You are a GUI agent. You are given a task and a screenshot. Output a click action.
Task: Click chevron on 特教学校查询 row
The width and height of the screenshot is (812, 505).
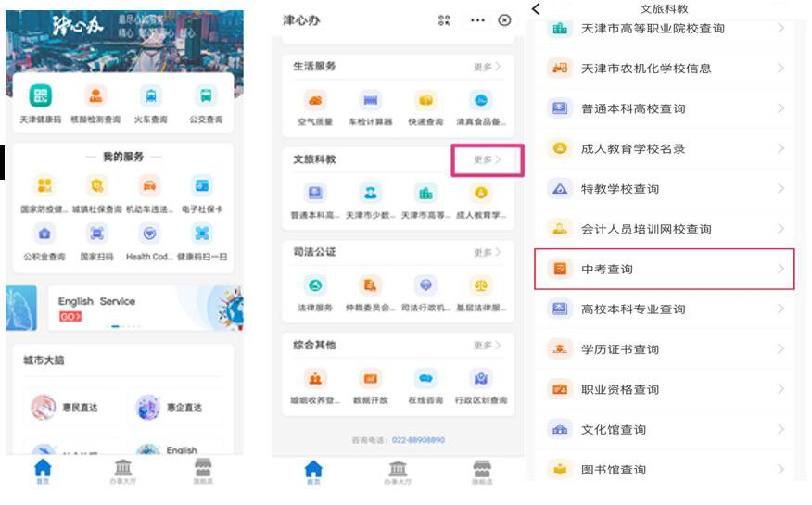click(x=780, y=188)
